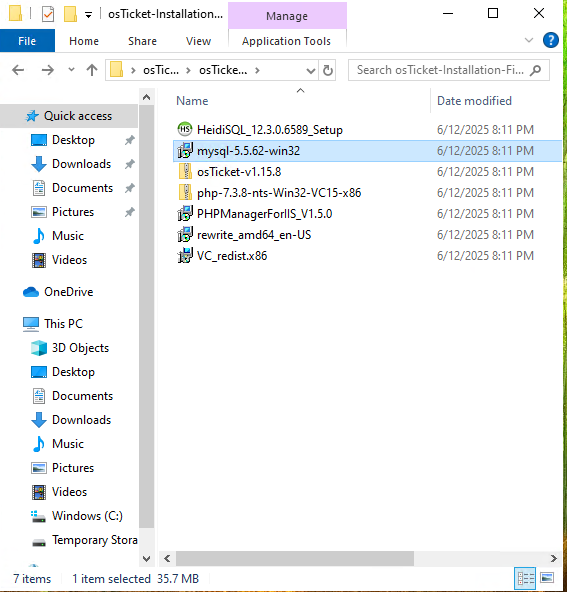Switch to Large icons view in status bar
This screenshot has height=592, width=567.
tap(547, 578)
